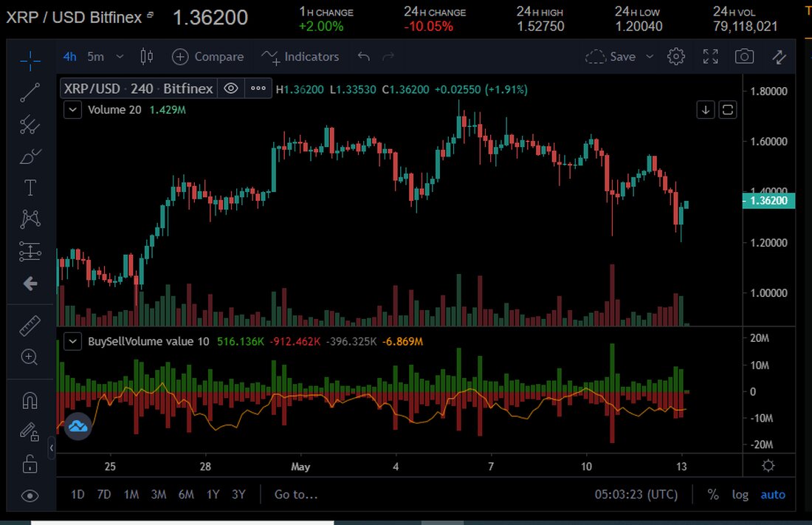812x525 pixels.
Task: Toggle log scale mode
Action: [x=740, y=495]
